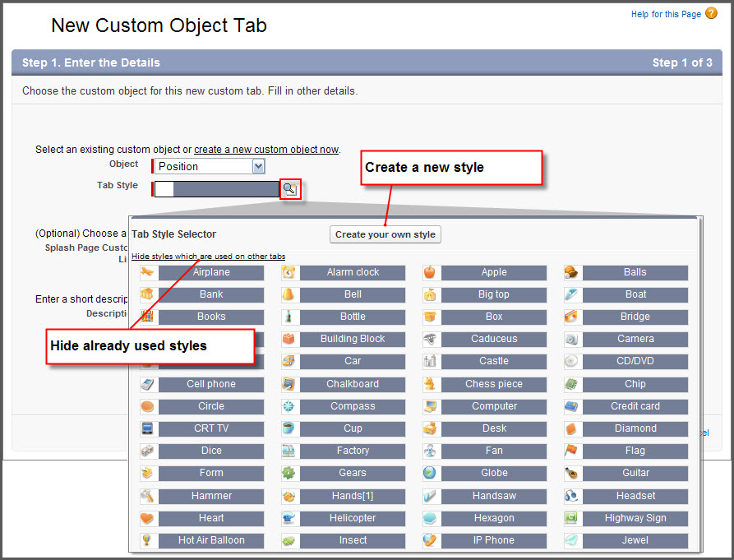734x560 pixels.
Task: Select the Bell icon
Action: 289,294
